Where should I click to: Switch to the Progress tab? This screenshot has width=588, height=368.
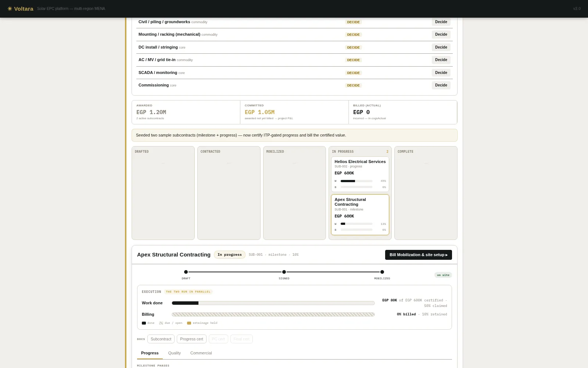(x=150, y=353)
